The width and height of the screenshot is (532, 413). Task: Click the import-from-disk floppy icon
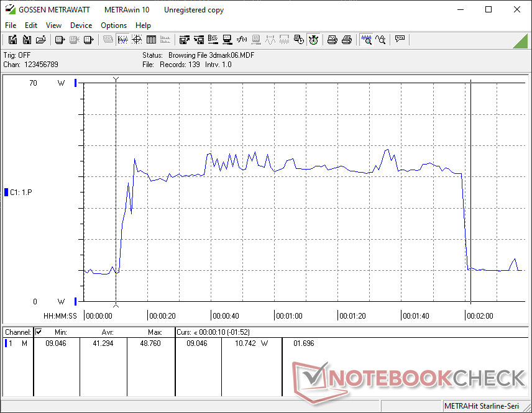(x=27, y=40)
